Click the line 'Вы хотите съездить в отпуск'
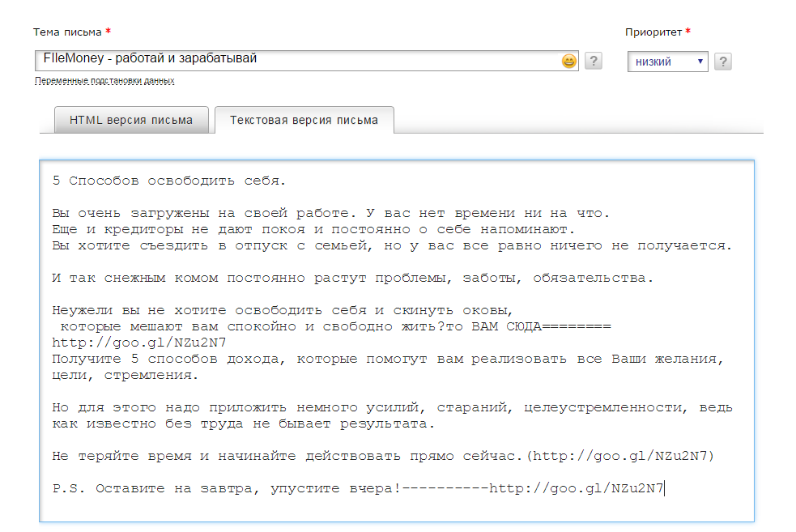The image size is (796, 532). [x=392, y=245]
